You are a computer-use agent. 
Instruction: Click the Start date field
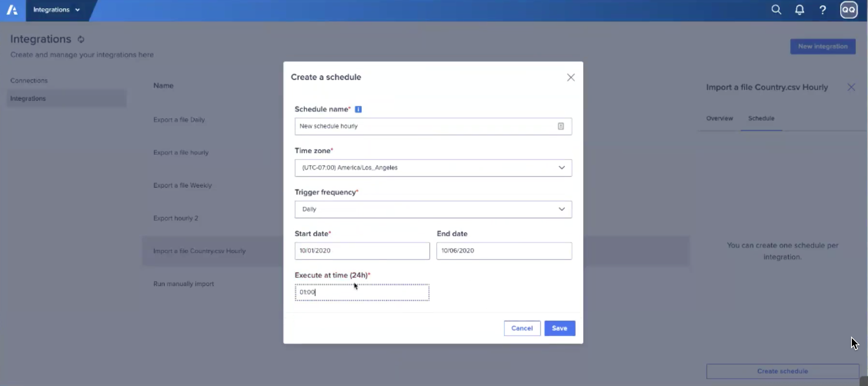click(x=362, y=251)
